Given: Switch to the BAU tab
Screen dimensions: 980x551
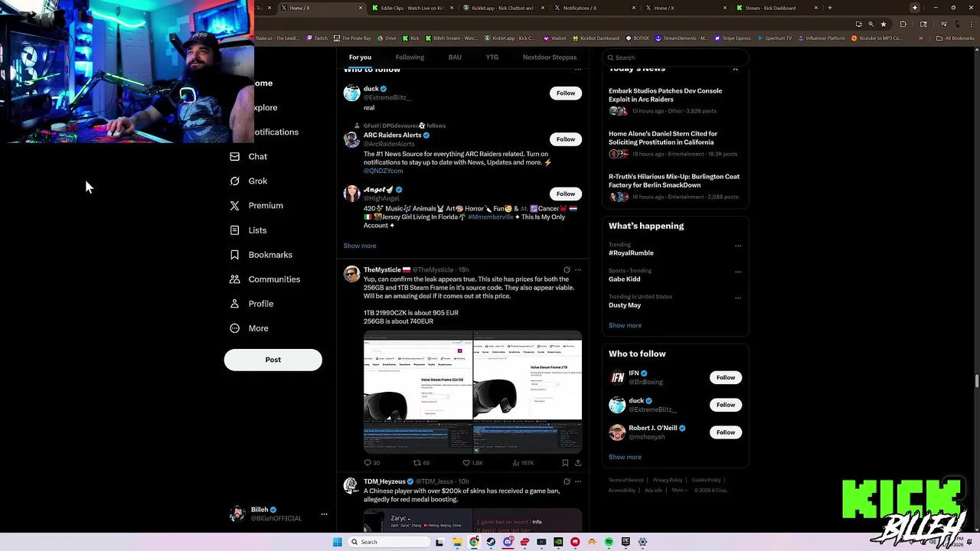Looking at the screenshot, I should [x=455, y=57].
